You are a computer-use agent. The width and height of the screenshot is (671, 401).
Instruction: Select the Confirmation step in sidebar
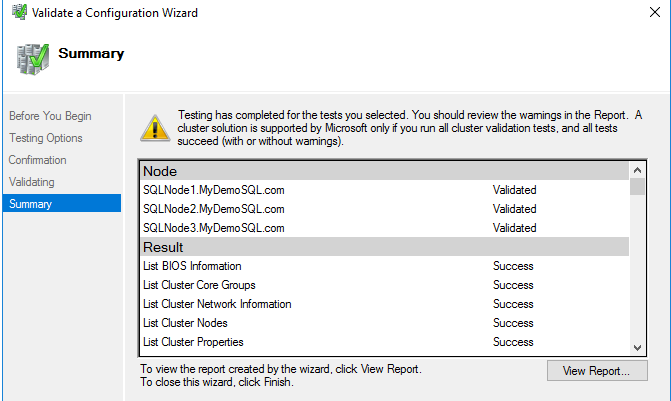[38, 160]
